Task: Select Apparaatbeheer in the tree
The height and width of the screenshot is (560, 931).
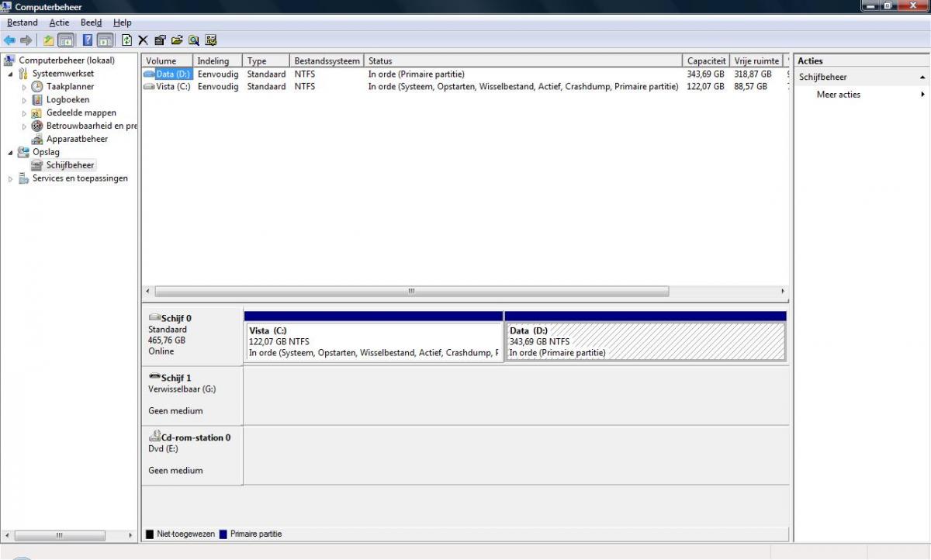Action: click(x=77, y=139)
